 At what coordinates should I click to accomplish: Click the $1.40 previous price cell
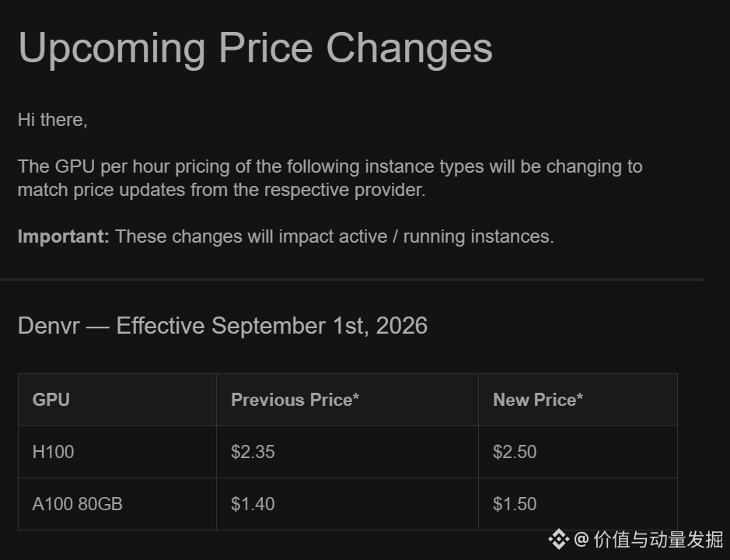click(x=348, y=504)
